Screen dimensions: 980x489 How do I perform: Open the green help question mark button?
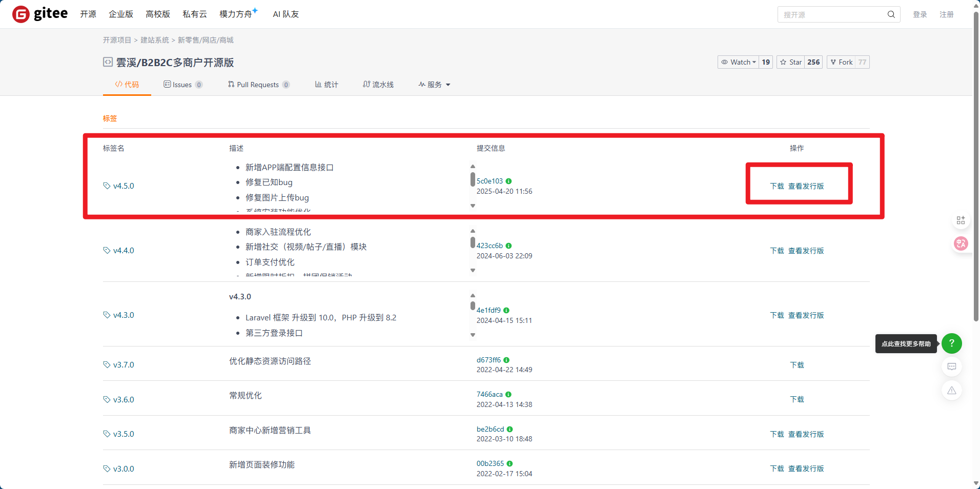coord(952,343)
